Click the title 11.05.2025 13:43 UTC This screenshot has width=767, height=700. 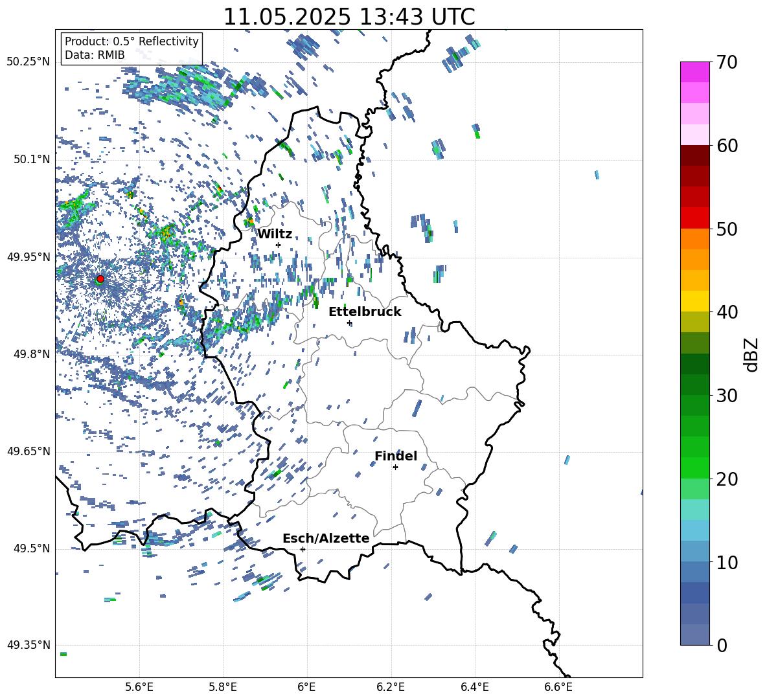point(349,17)
